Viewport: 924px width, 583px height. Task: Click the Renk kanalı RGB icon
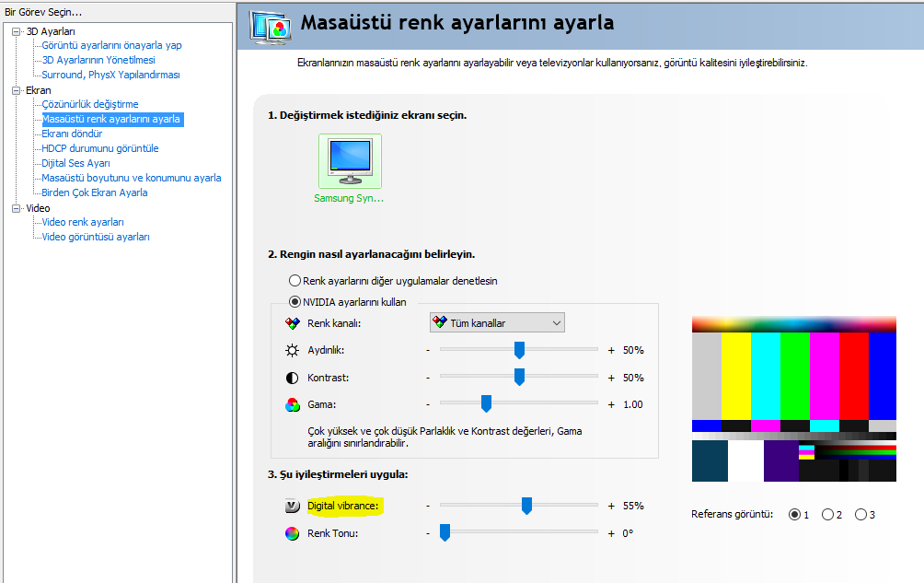(x=293, y=323)
